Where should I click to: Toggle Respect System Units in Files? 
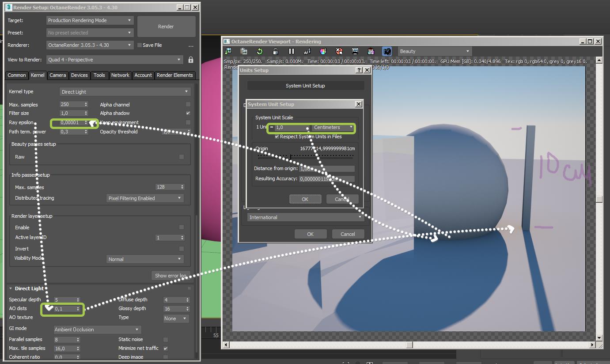tap(277, 137)
